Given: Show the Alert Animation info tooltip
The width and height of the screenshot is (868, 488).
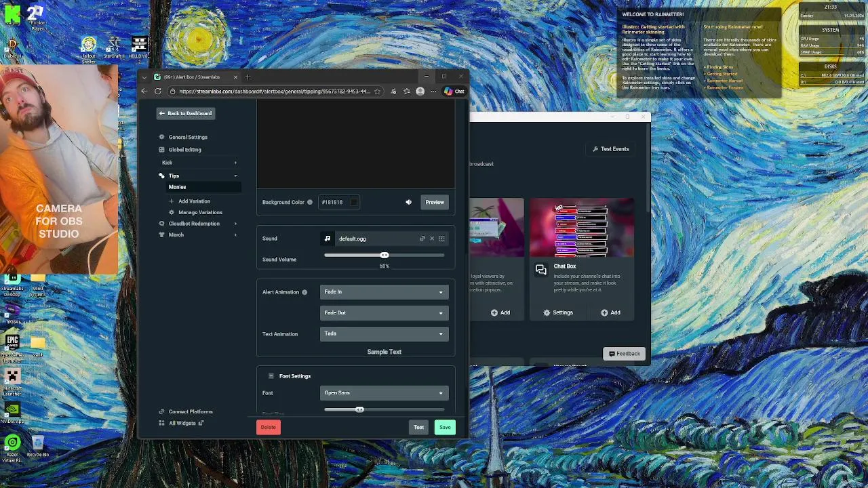Looking at the screenshot, I should pos(304,292).
